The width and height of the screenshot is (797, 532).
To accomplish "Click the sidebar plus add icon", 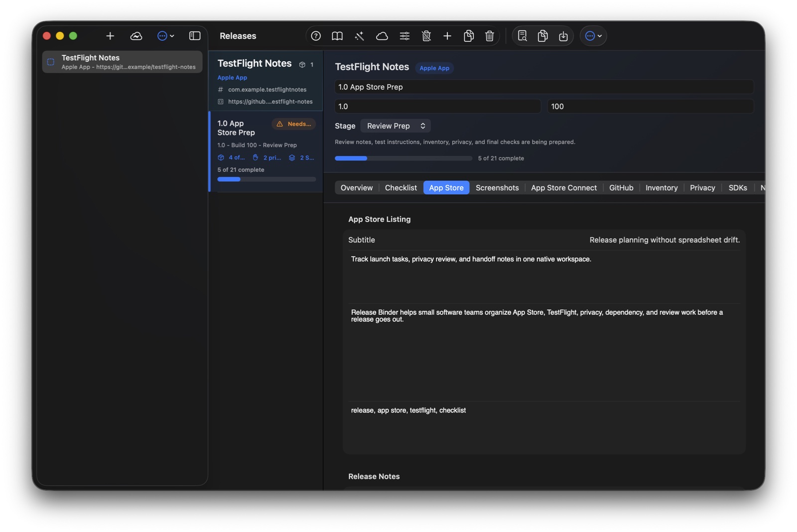I will (x=110, y=36).
